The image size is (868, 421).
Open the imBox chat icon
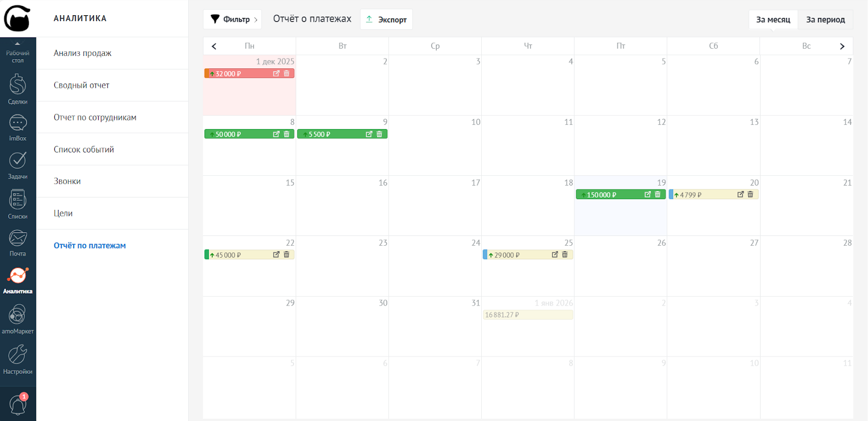17,128
